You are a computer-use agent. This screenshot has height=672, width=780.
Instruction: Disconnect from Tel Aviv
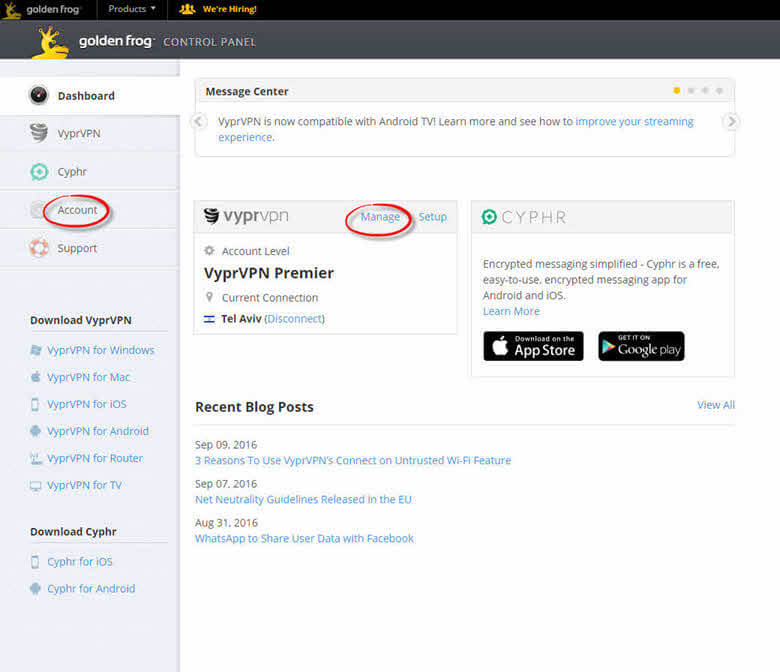294,319
